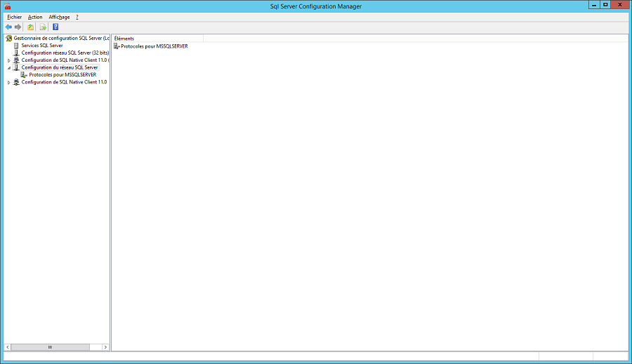Open the Affichage menu

[x=59, y=17]
